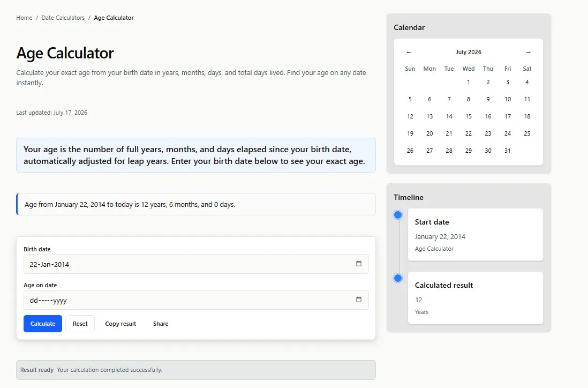Focus the Age on date field

point(196,300)
